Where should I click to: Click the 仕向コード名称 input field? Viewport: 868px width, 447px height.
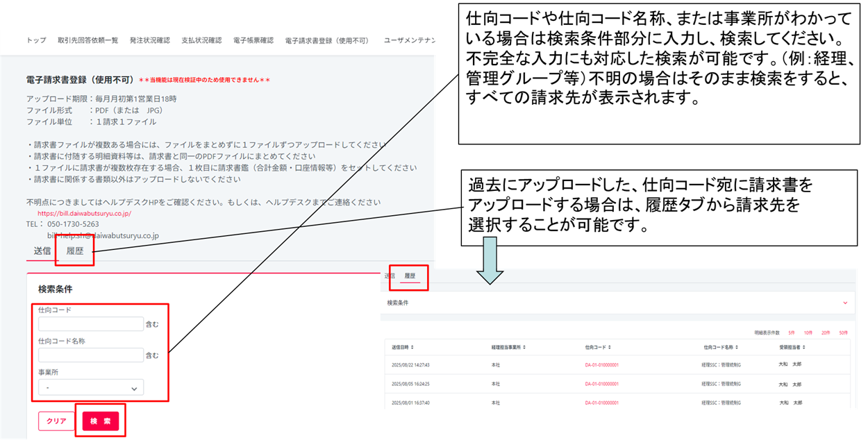tap(91, 355)
